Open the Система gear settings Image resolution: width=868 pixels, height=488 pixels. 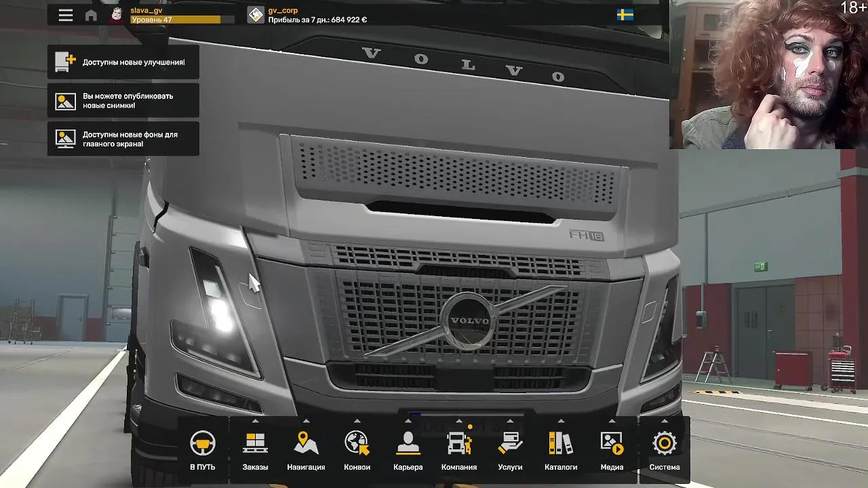(665, 444)
